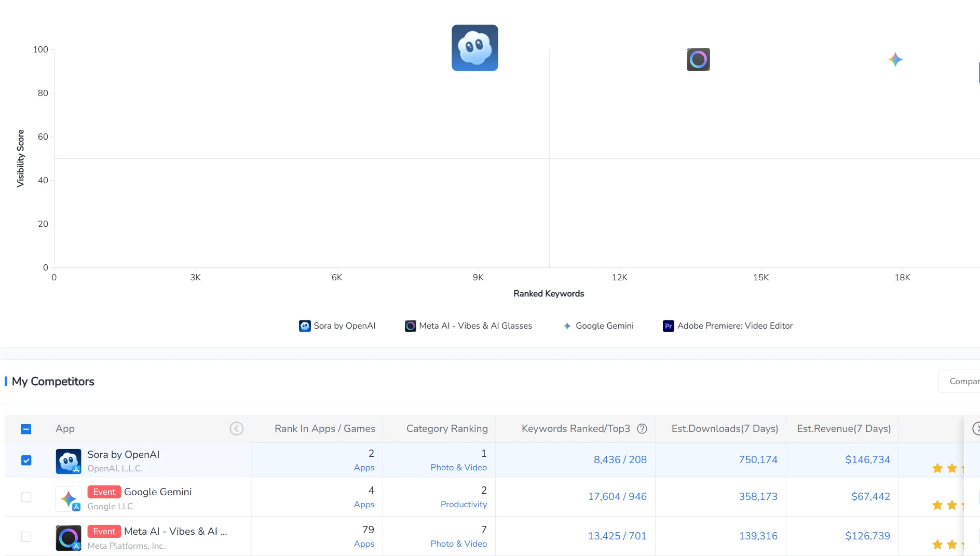Click the Meta AI bubble in chart
Image resolution: width=980 pixels, height=556 pixels.
(x=698, y=60)
